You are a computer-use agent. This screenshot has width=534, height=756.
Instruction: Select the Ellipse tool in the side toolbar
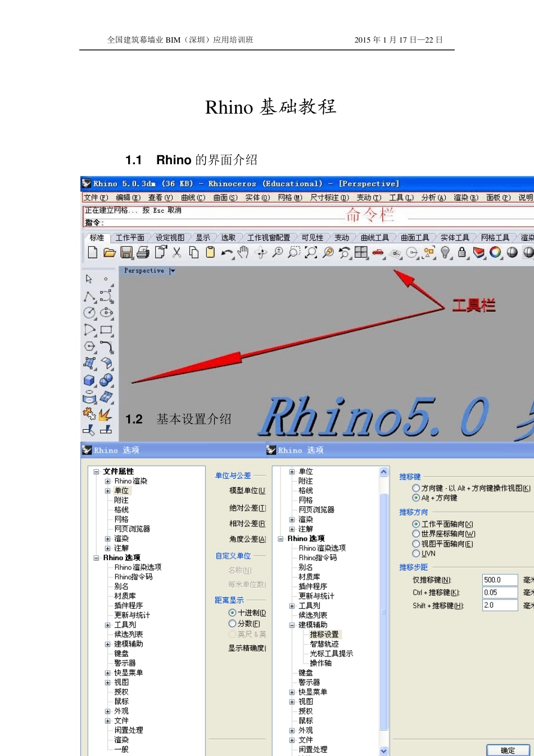pyautogui.click(x=106, y=313)
